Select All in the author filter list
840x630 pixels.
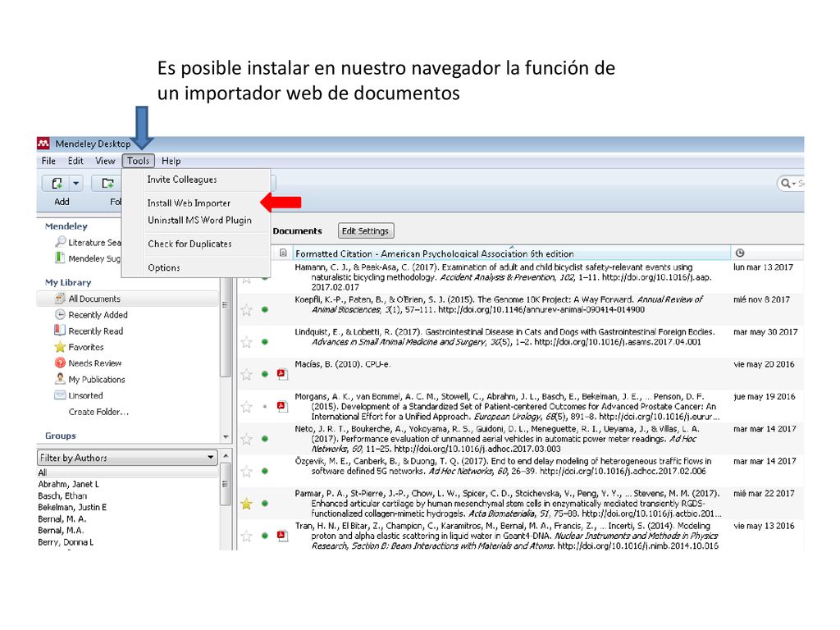coord(43,472)
